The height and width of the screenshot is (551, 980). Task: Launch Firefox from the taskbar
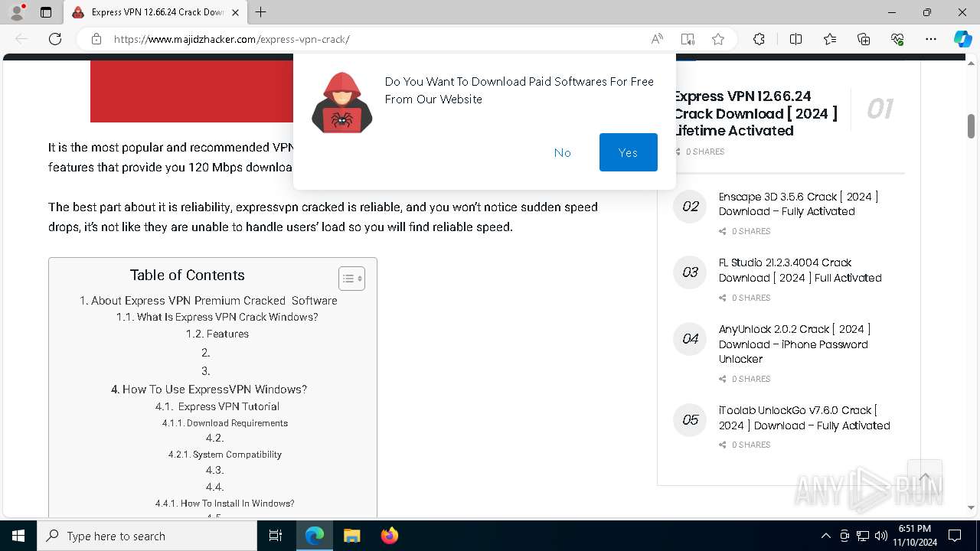tap(389, 536)
